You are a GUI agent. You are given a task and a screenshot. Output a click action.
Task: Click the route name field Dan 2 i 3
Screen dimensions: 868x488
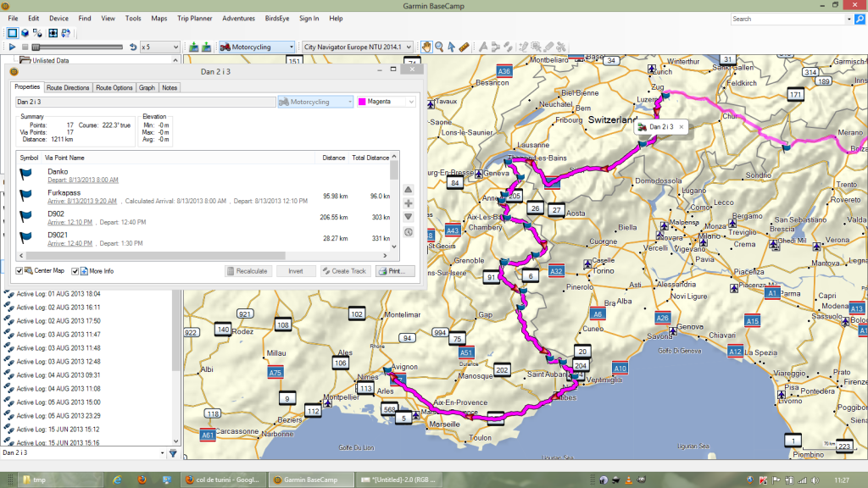(145, 102)
